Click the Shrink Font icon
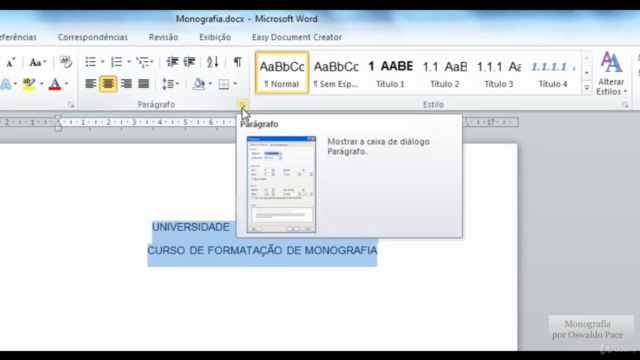Screen dimensions: 640x360 click(11, 62)
